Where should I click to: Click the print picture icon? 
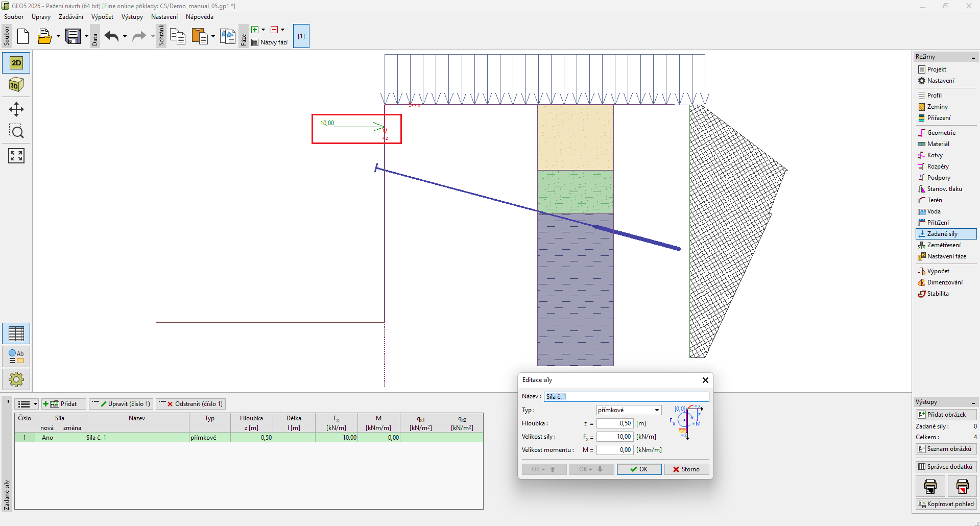coord(930,486)
